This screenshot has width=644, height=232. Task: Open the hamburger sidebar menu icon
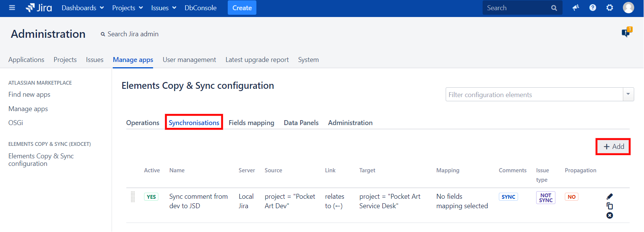pyautogui.click(x=12, y=8)
